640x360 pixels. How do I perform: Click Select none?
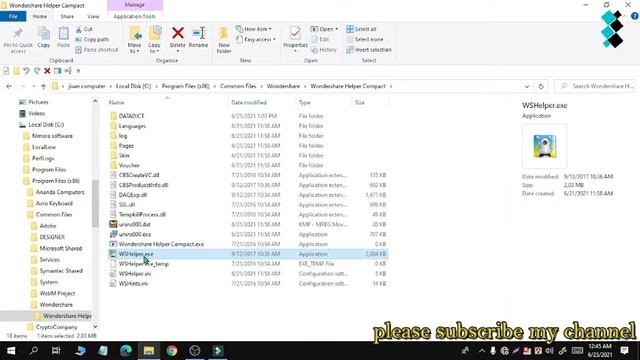365,40
